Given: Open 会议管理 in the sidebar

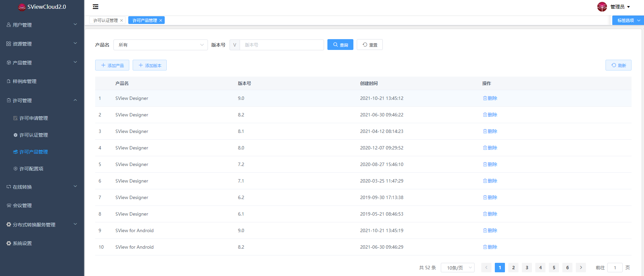Looking at the screenshot, I should click(22, 205).
